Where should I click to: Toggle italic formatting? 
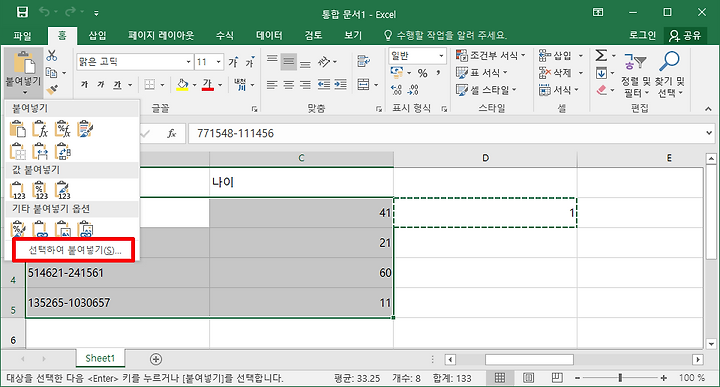tap(101, 84)
